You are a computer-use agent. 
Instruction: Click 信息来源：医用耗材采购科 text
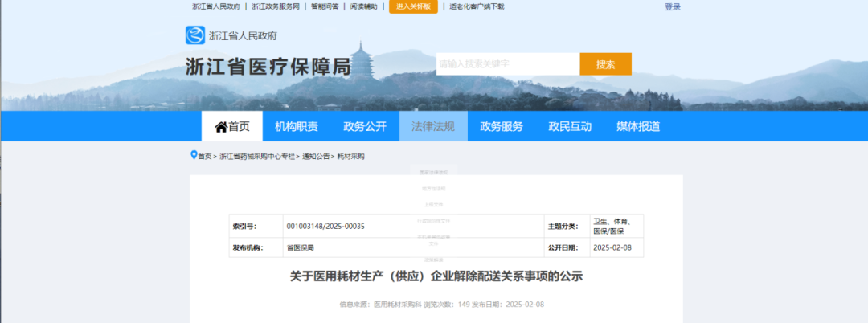click(x=380, y=305)
